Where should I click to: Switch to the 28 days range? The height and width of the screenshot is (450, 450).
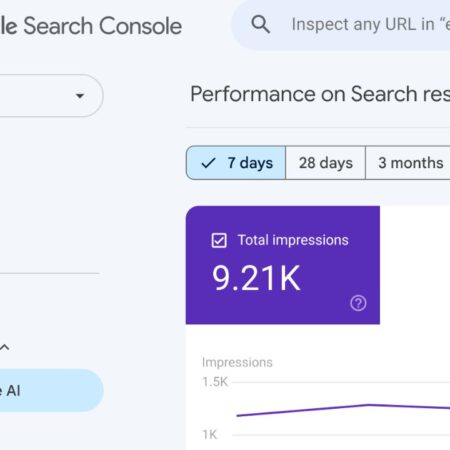tap(326, 163)
